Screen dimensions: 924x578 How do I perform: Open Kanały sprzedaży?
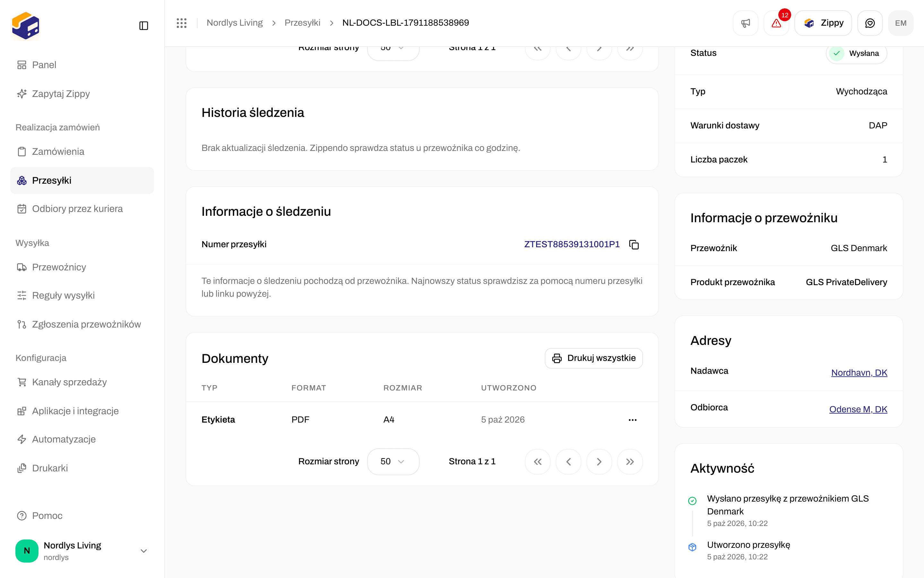coord(82,382)
